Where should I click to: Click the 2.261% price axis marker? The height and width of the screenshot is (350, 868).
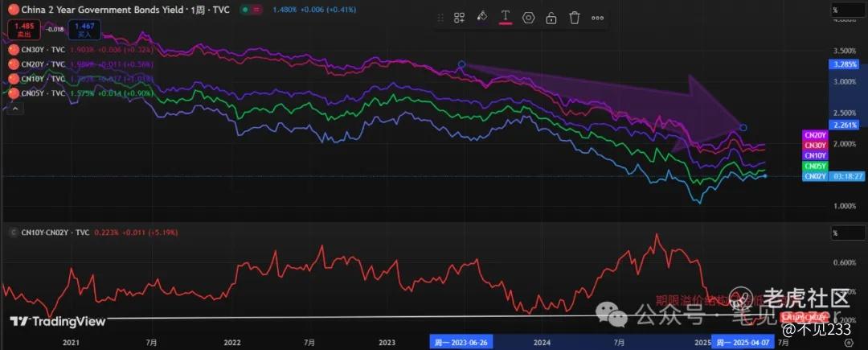click(844, 125)
